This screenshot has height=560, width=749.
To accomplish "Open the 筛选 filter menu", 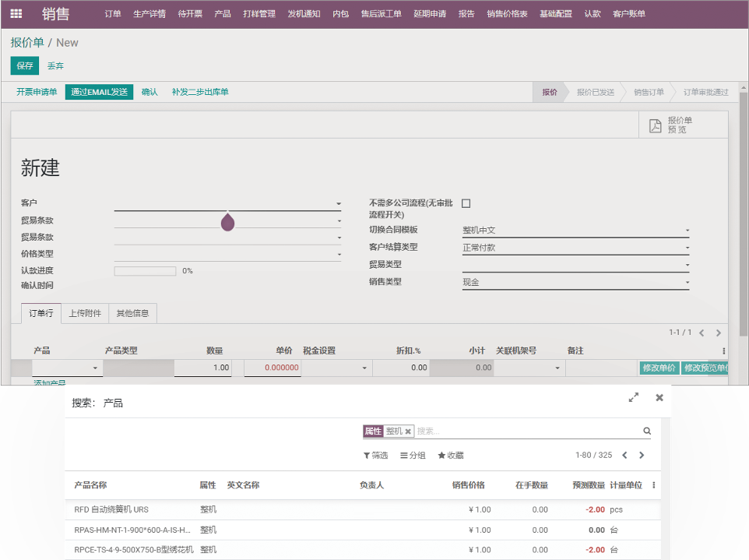I will coord(375,456).
